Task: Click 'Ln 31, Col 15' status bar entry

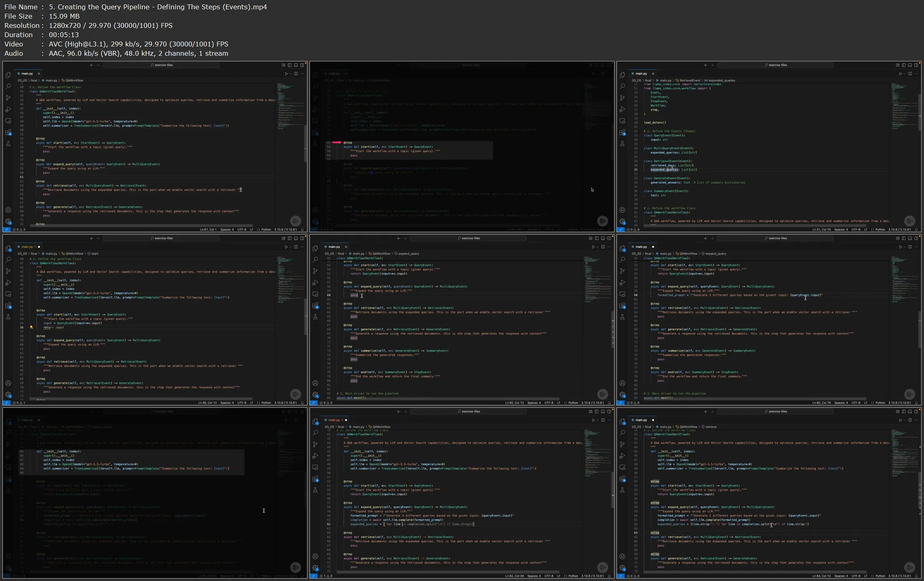Action: tap(821, 229)
